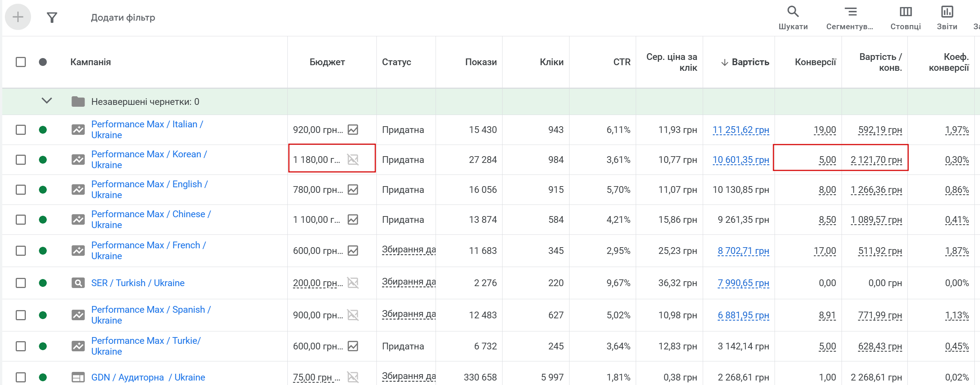Open Performance Max / Korean / Ukraine campaign
Viewport: 980px width, 385px height.
point(149,160)
